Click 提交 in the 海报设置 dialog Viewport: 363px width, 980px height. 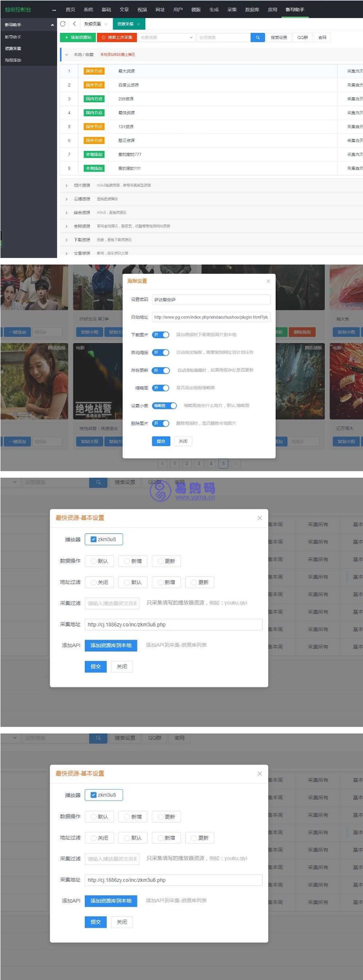161,441
